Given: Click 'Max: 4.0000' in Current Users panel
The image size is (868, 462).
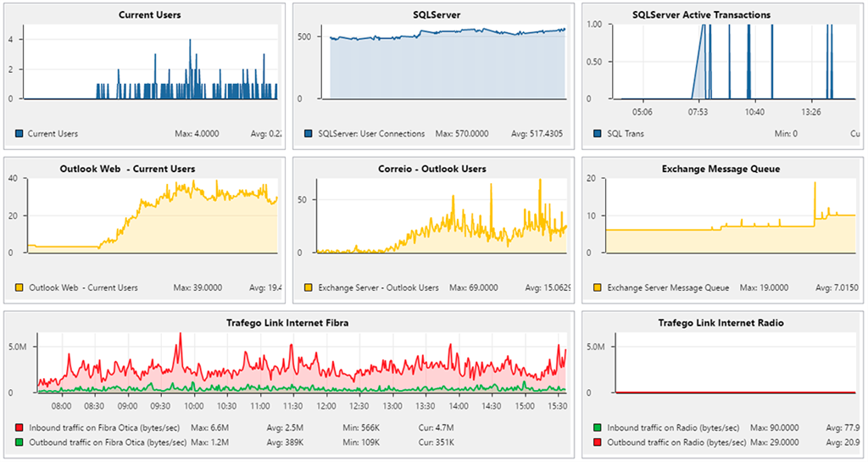Looking at the screenshot, I should (197, 133).
